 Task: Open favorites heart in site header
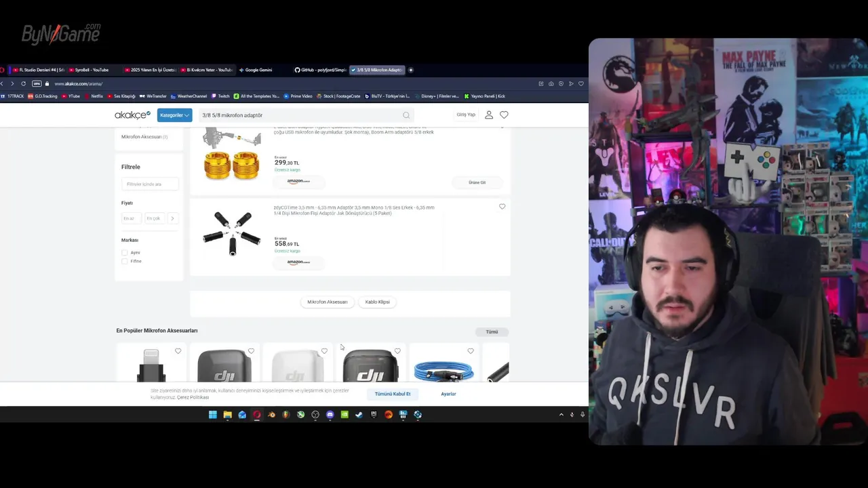point(504,115)
